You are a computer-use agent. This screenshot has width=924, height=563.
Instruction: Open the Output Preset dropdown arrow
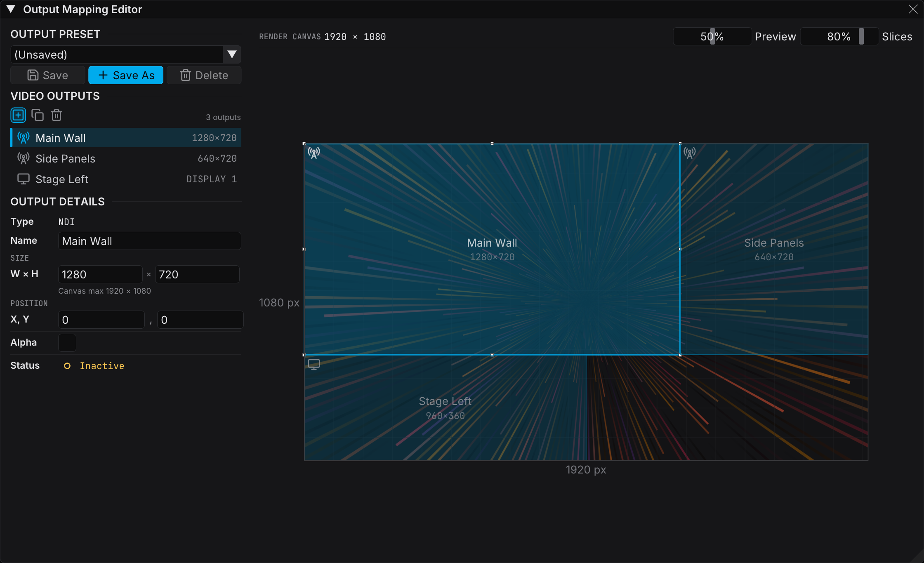[x=232, y=54]
